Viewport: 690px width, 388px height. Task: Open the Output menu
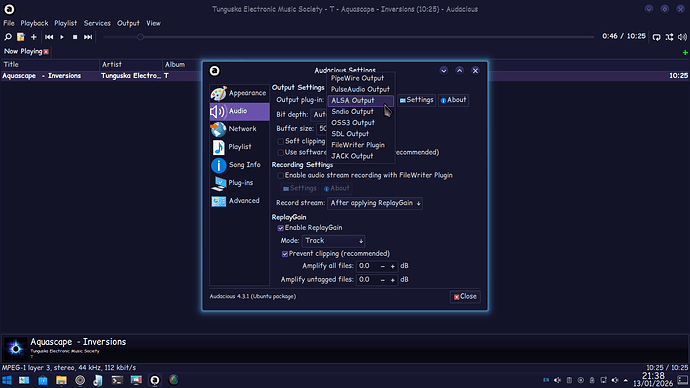128,23
